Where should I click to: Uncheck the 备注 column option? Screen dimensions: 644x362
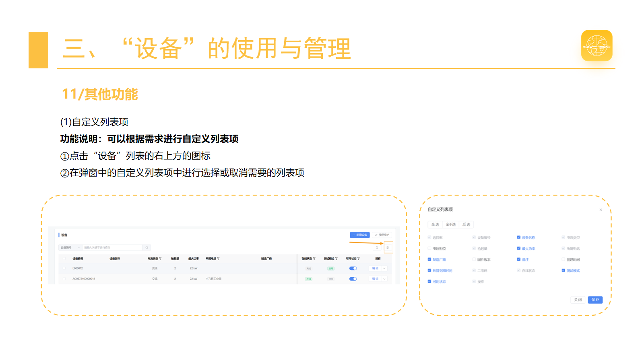519,259
